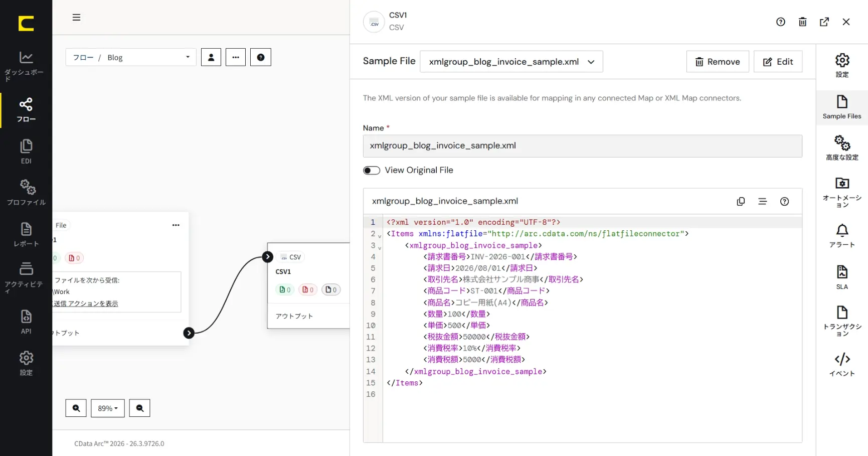868x456 pixels.
Task: Toggle the hamburger menu
Action: pyautogui.click(x=76, y=18)
